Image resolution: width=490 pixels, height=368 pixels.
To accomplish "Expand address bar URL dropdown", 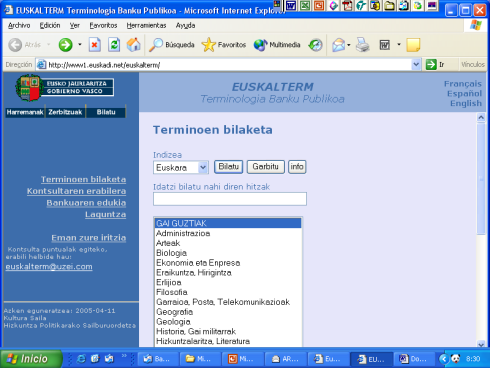I will pyautogui.click(x=416, y=64).
